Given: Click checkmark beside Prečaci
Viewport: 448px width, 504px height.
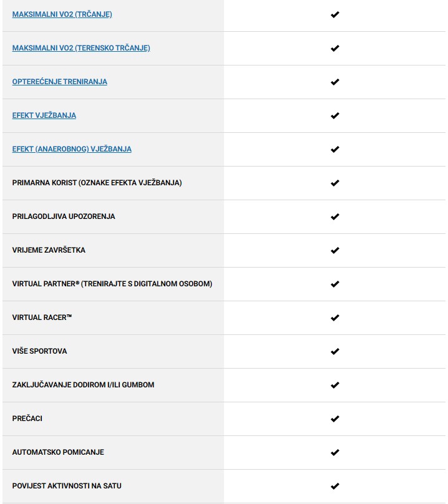Looking at the screenshot, I should (335, 419).
